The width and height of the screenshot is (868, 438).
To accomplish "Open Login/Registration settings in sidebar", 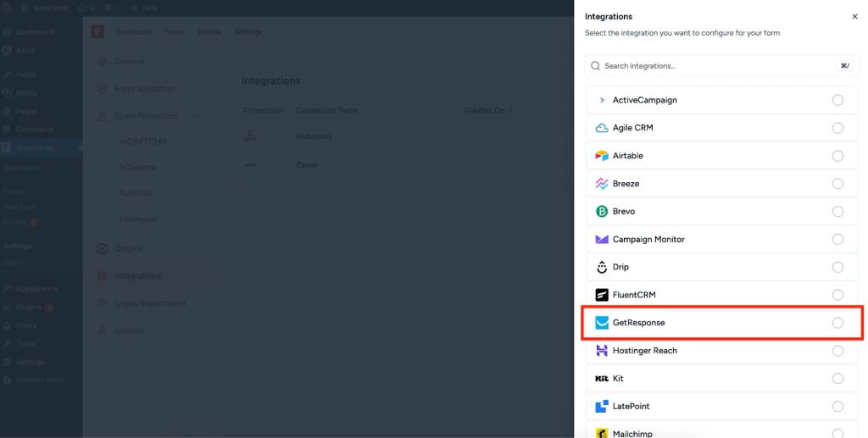I will [x=150, y=303].
